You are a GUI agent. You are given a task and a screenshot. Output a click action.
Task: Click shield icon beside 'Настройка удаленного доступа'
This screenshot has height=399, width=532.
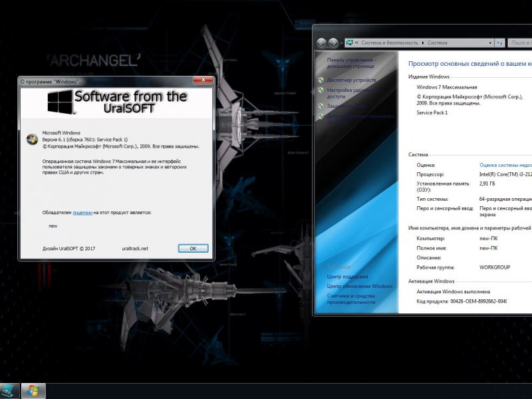click(321, 90)
